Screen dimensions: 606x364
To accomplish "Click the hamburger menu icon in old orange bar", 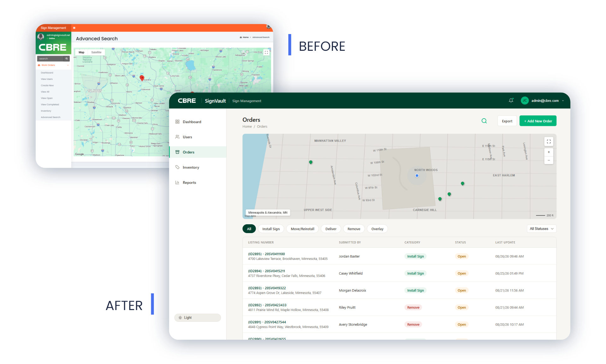I will [74, 28].
